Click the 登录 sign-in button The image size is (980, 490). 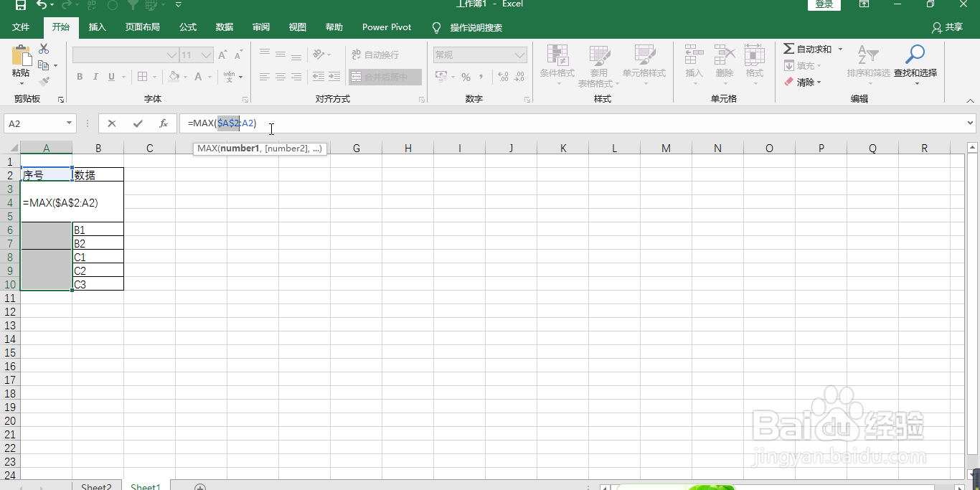click(x=824, y=4)
